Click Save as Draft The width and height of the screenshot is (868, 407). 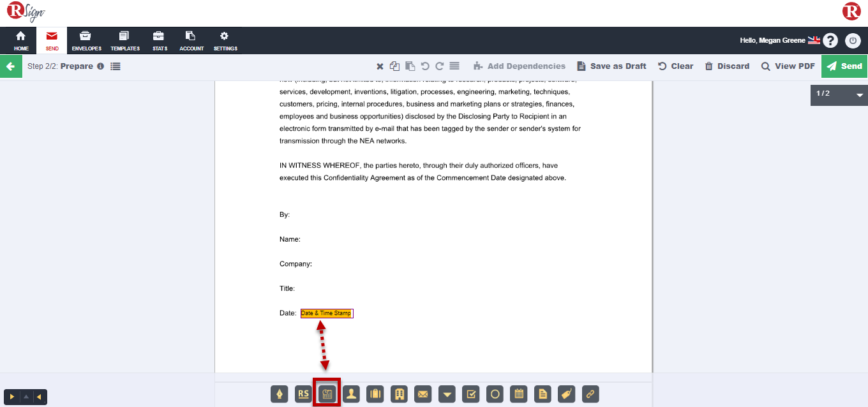point(611,66)
